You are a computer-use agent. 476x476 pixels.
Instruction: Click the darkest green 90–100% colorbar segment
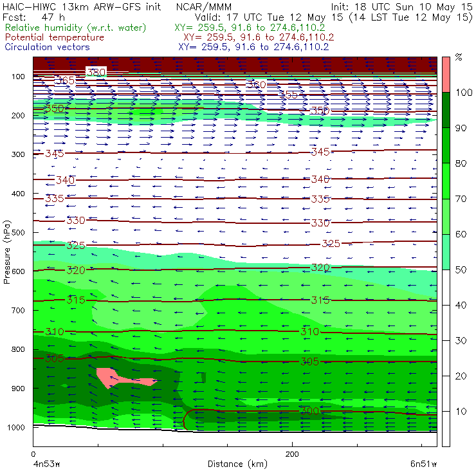pyautogui.click(x=446, y=110)
